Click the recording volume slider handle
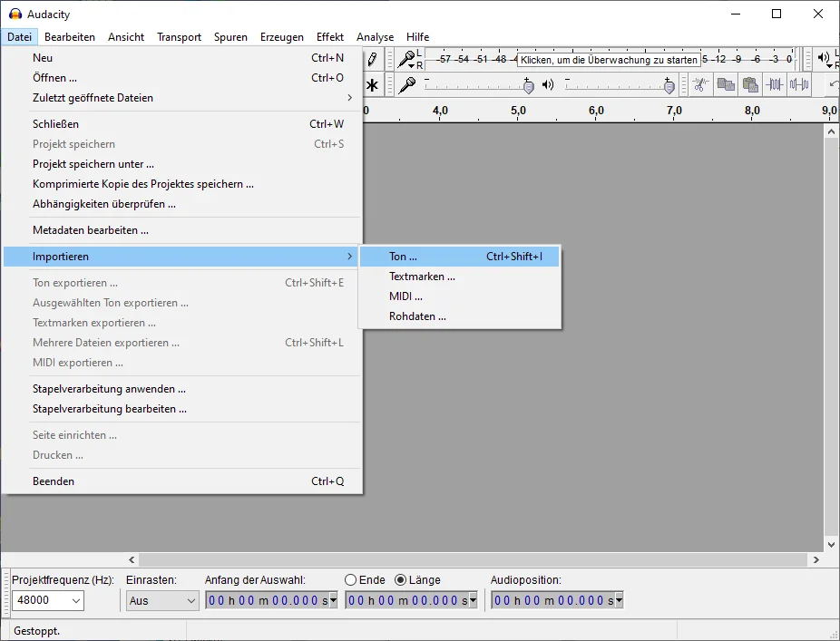This screenshot has width=840, height=641. click(529, 85)
